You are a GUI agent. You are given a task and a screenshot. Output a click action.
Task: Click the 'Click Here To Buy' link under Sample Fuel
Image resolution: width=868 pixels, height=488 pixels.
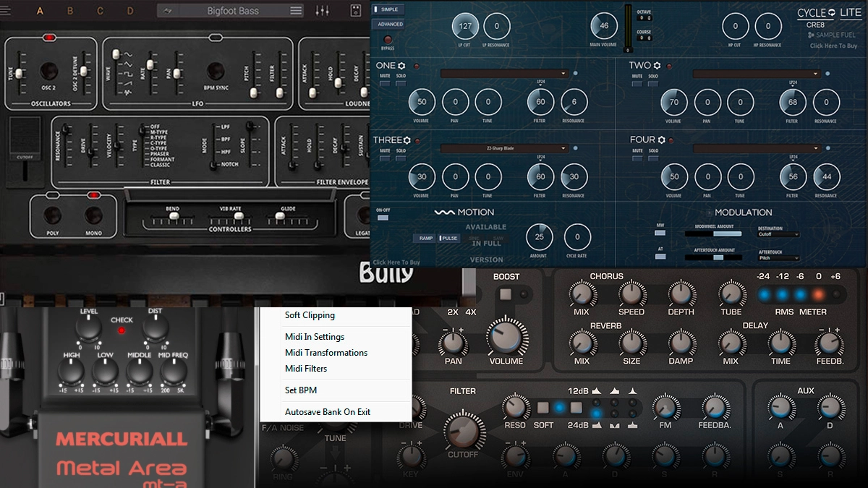click(x=833, y=46)
